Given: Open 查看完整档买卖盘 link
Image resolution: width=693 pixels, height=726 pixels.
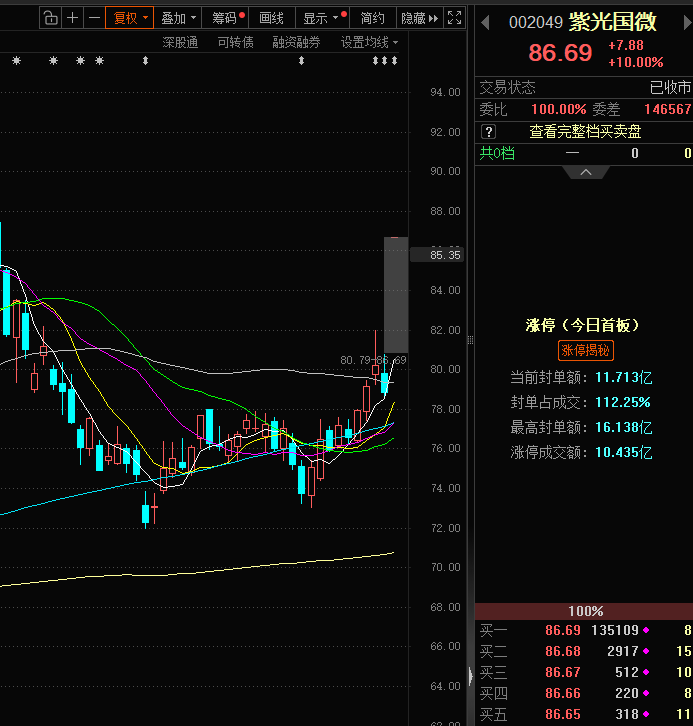Looking at the screenshot, I should 585,132.
